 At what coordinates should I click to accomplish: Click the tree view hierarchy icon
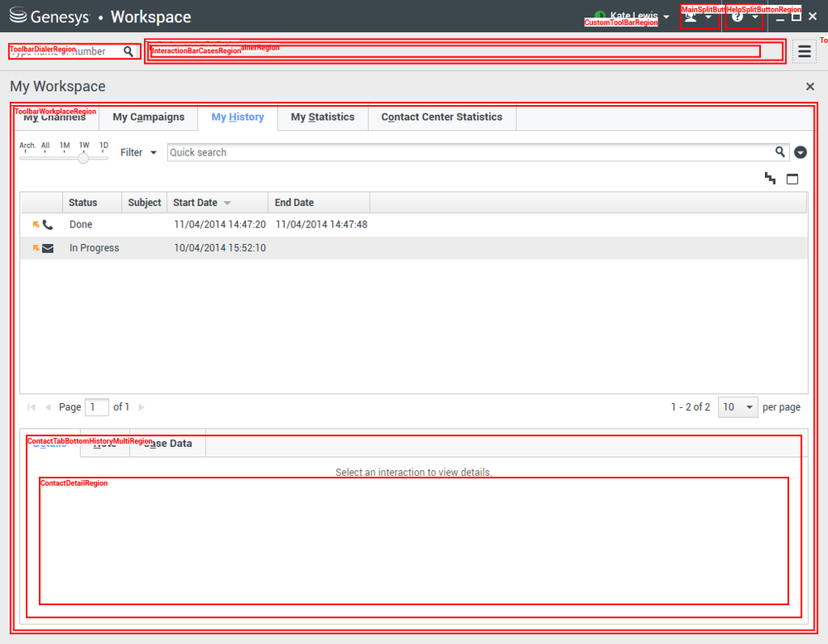(770, 179)
